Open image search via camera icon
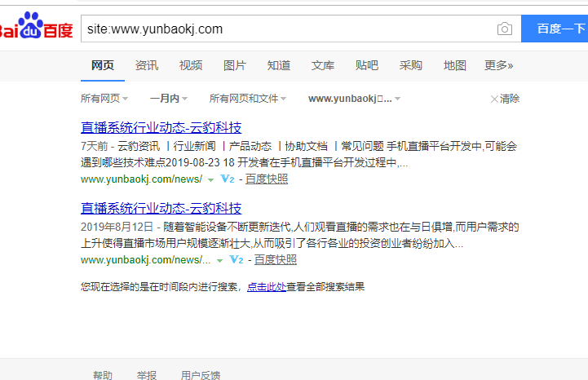This screenshot has width=588, height=380. click(x=504, y=29)
